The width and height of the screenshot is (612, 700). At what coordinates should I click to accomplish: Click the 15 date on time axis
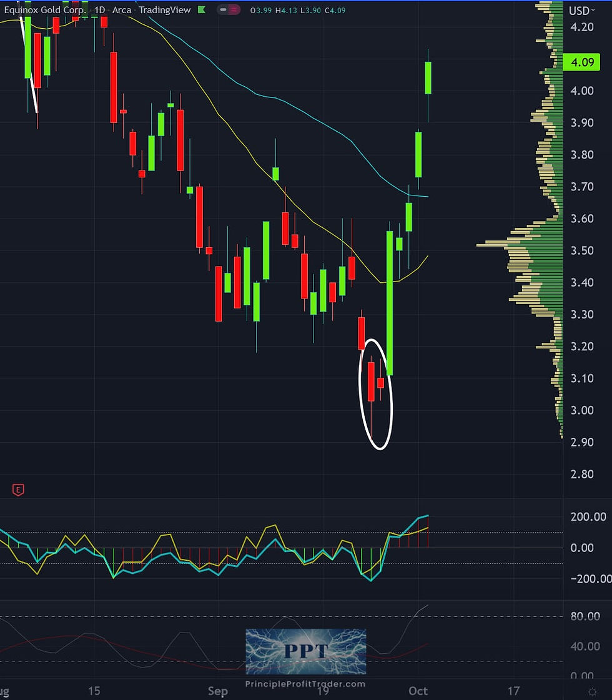click(x=94, y=691)
